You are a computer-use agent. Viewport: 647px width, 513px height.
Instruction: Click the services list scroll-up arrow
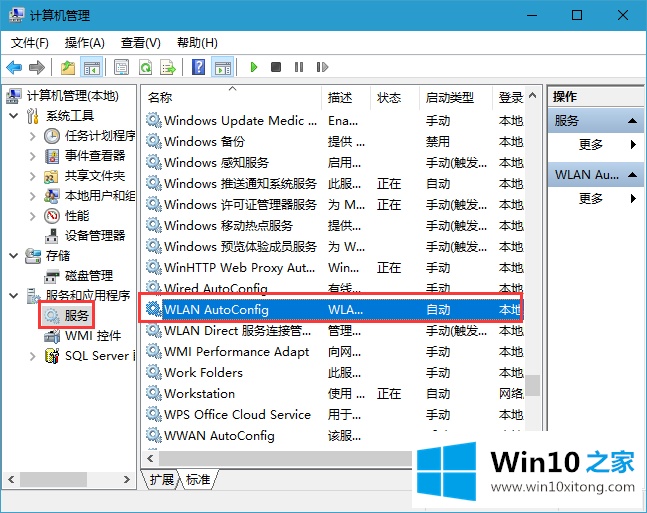point(532,96)
